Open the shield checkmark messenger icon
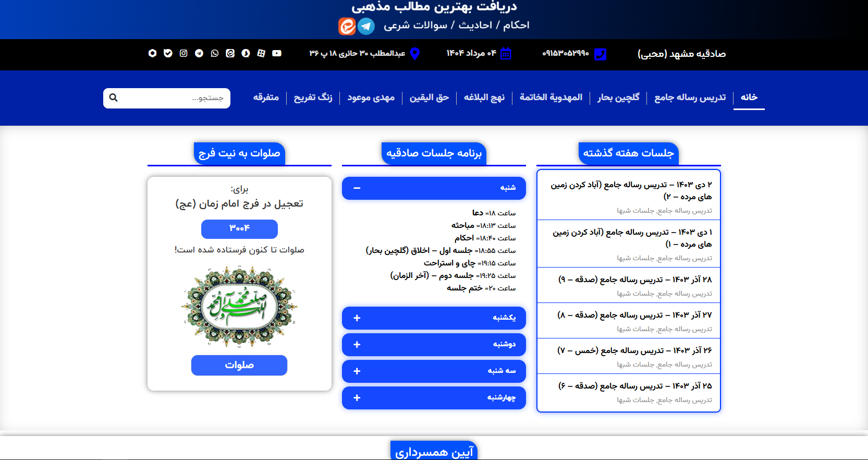The image size is (868, 460). click(x=167, y=53)
